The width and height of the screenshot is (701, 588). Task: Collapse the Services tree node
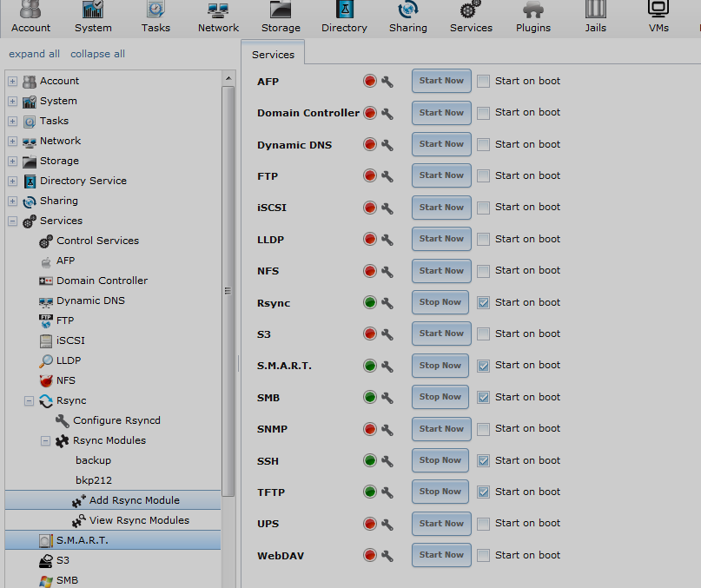[x=12, y=221]
